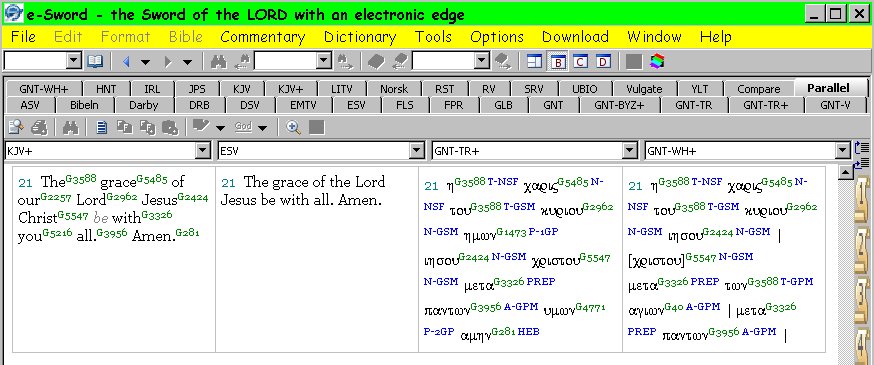Open the God underline dropdown arrow
The height and width of the screenshot is (365, 874).
tap(263, 128)
